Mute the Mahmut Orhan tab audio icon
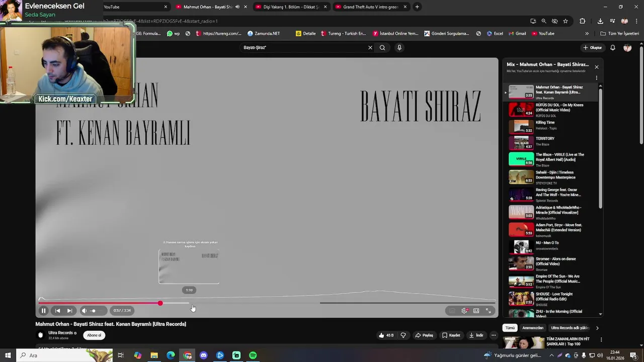The height and width of the screenshot is (362, 644). click(x=237, y=7)
